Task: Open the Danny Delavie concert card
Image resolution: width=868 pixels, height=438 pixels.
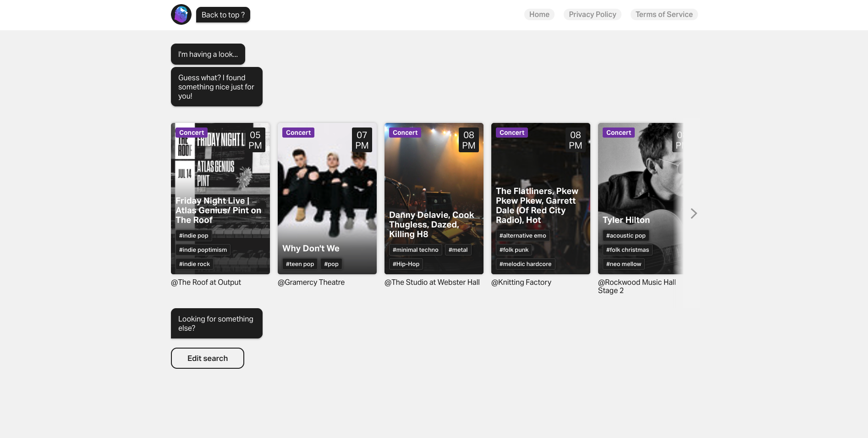Action: 434,199
